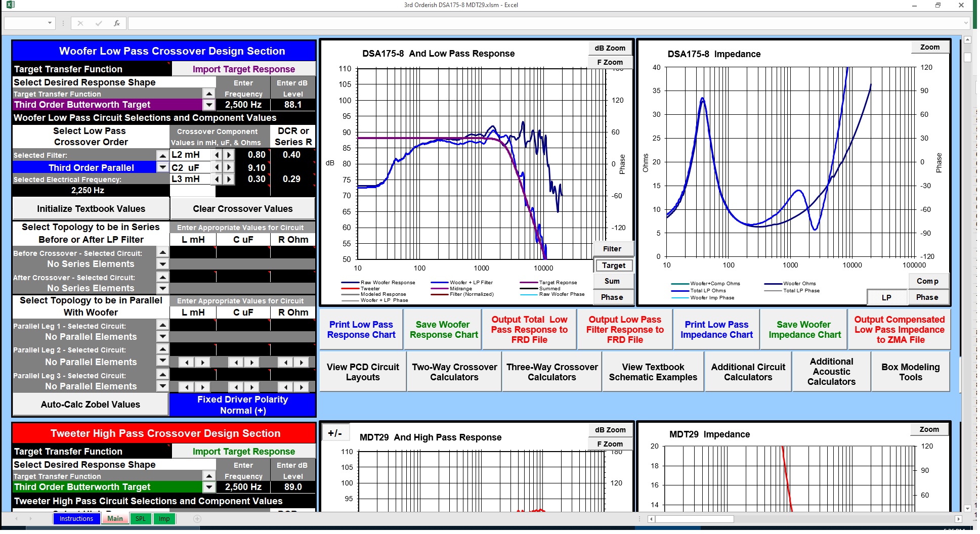Open View PCD Circuit Layouts
Viewport: 980px width, 534px height.
(363, 372)
